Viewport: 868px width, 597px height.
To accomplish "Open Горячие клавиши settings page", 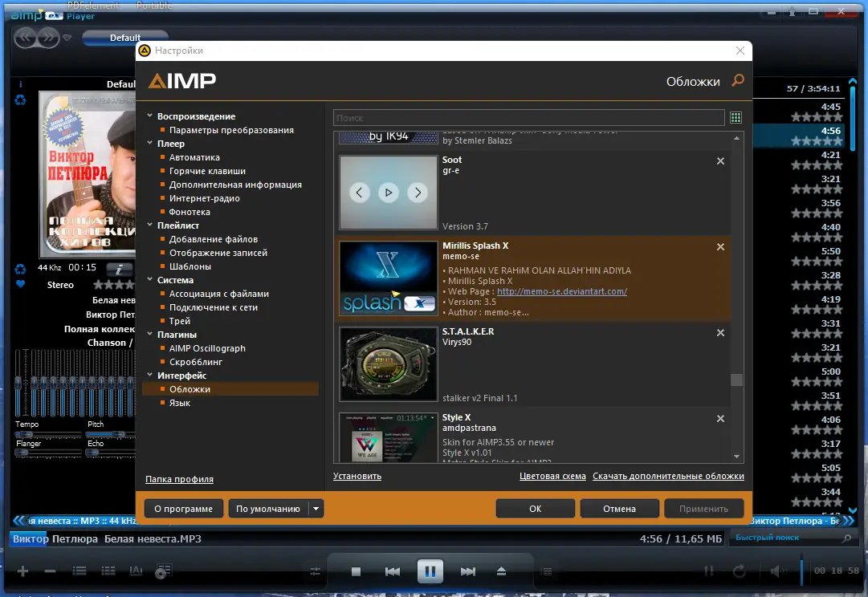I will click(207, 171).
